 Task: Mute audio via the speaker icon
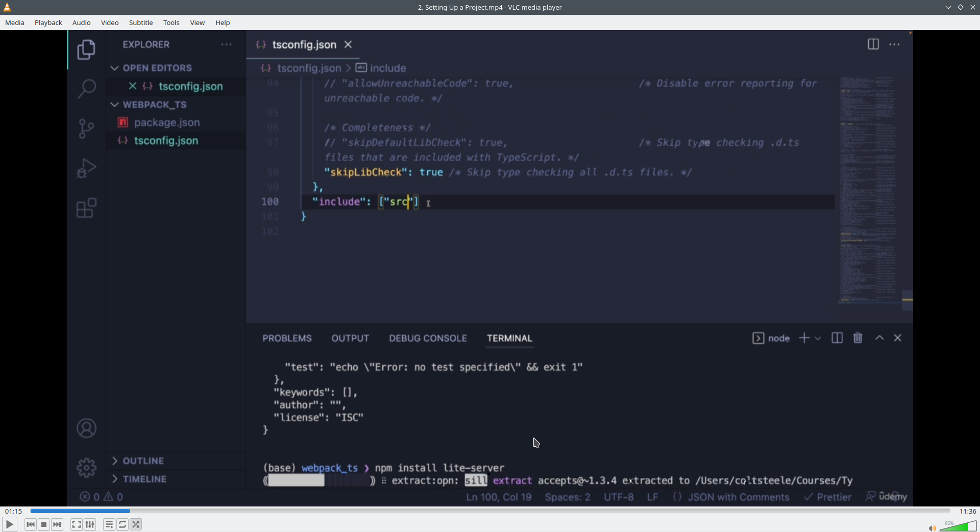tap(932, 528)
